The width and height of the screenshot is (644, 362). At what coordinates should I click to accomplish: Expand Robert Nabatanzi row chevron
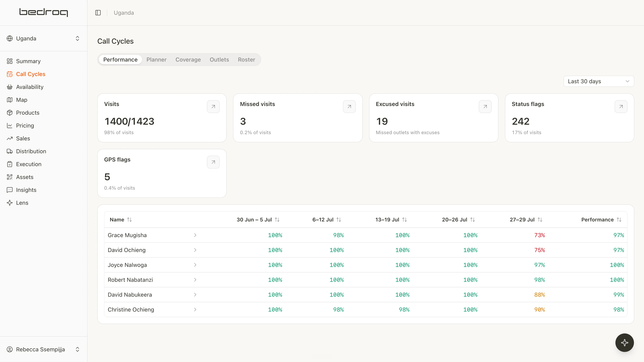(x=195, y=280)
